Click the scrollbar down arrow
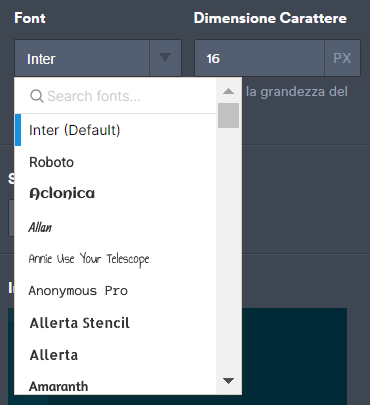This screenshot has width=370, height=405. [x=228, y=381]
